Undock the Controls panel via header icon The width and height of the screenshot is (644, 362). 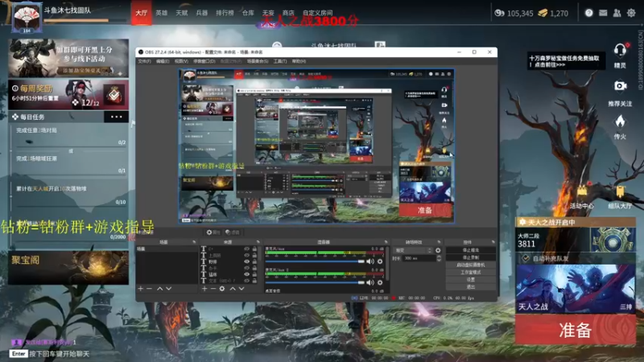[x=493, y=242]
